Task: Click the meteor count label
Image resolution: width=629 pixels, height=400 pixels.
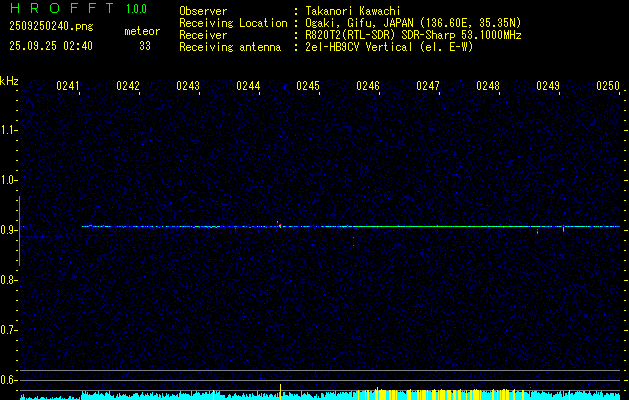Action: [x=142, y=31]
